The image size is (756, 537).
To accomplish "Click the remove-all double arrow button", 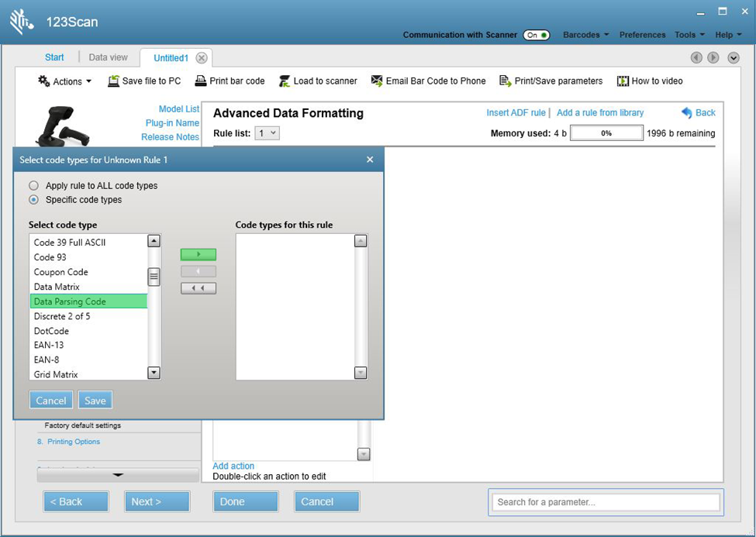I will (x=198, y=288).
